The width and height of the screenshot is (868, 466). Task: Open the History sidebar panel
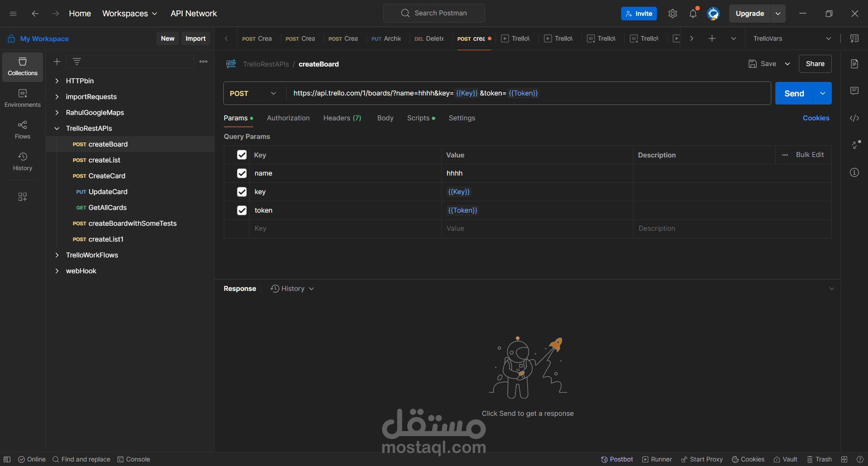pos(23,162)
